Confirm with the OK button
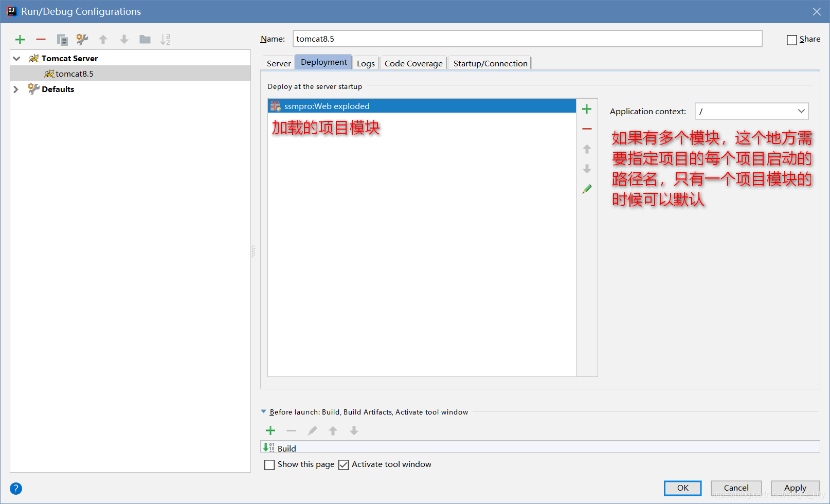 (683, 488)
